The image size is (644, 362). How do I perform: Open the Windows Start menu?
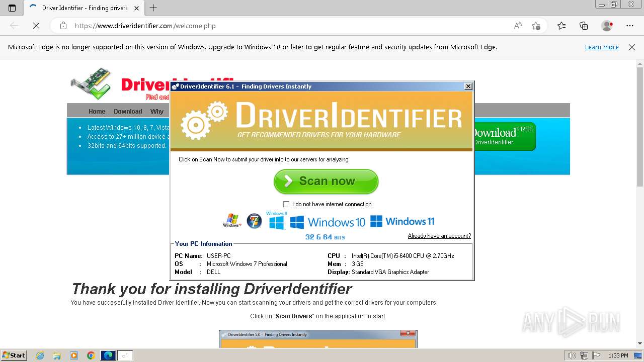tap(14, 355)
